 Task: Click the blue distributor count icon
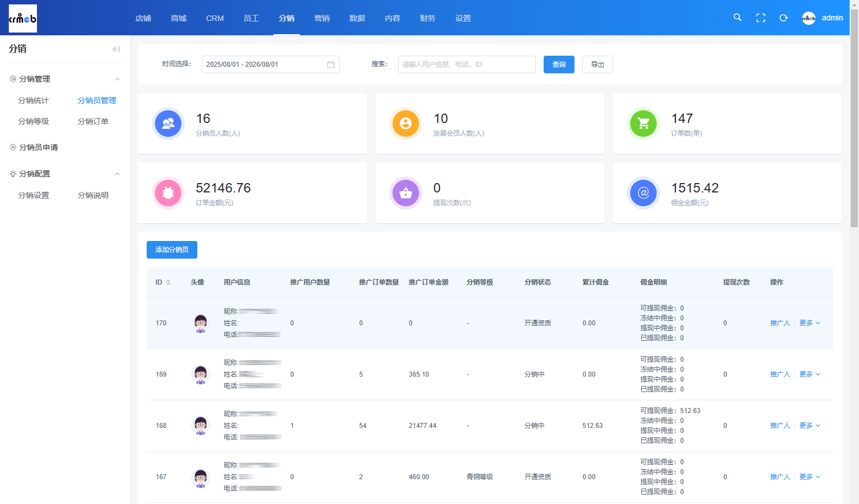(x=168, y=124)
